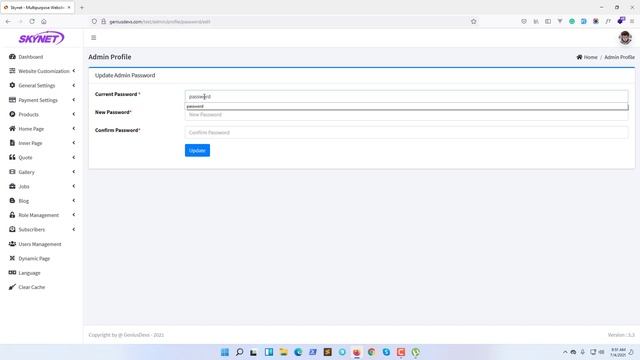This screenshot has height=360, width=640.
Task: Expand Jobs submenu arrow
Action: tap(73, 186)
